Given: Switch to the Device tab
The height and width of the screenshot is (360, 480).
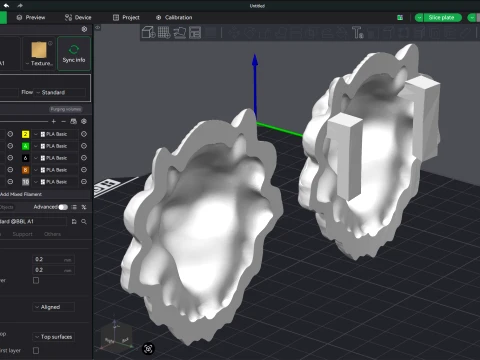Looking at the screenshot, I should click(78, 18).
